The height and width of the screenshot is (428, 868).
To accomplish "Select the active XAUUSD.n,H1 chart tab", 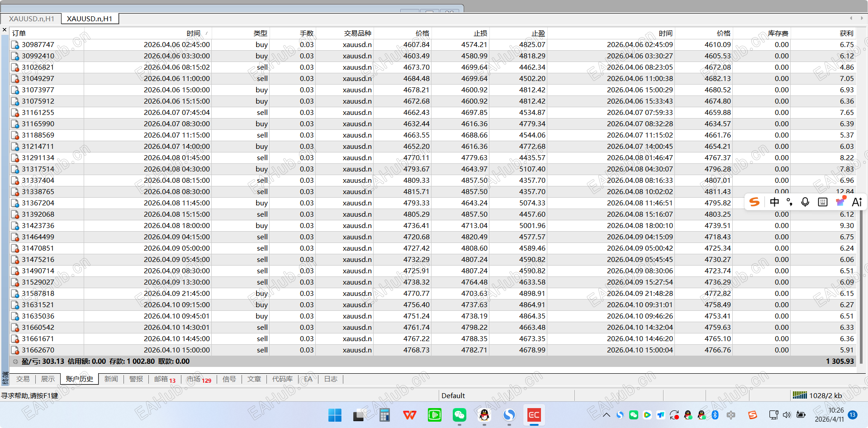I will tap(90, 19).
